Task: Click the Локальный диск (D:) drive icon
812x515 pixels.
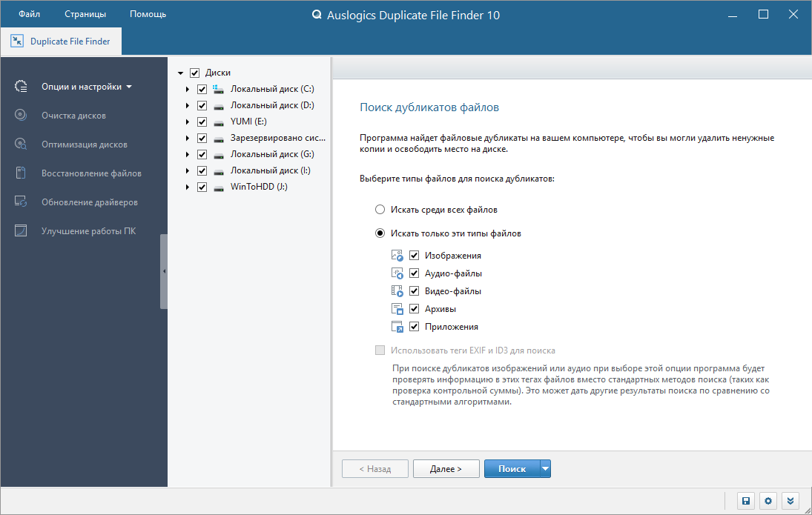Action: [219, 105]
